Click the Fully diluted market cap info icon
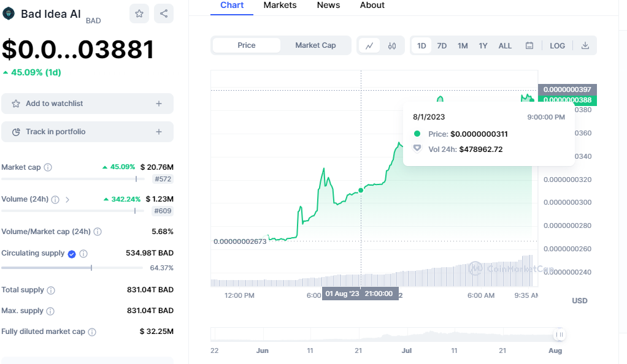627x364 pixels. pos(92,332)
